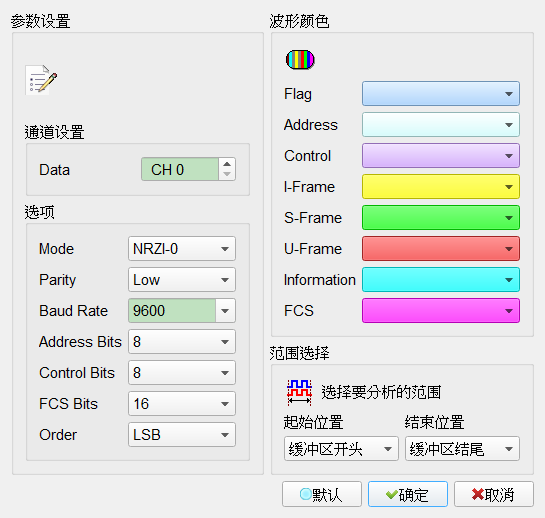Open the Control Bits dropdown
Screen dimensions: 545x518
[182, 372]
